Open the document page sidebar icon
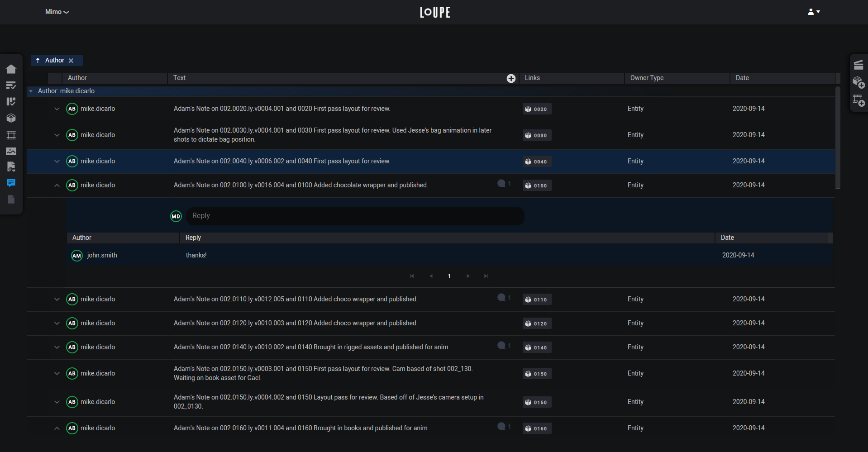 point(11,199)
